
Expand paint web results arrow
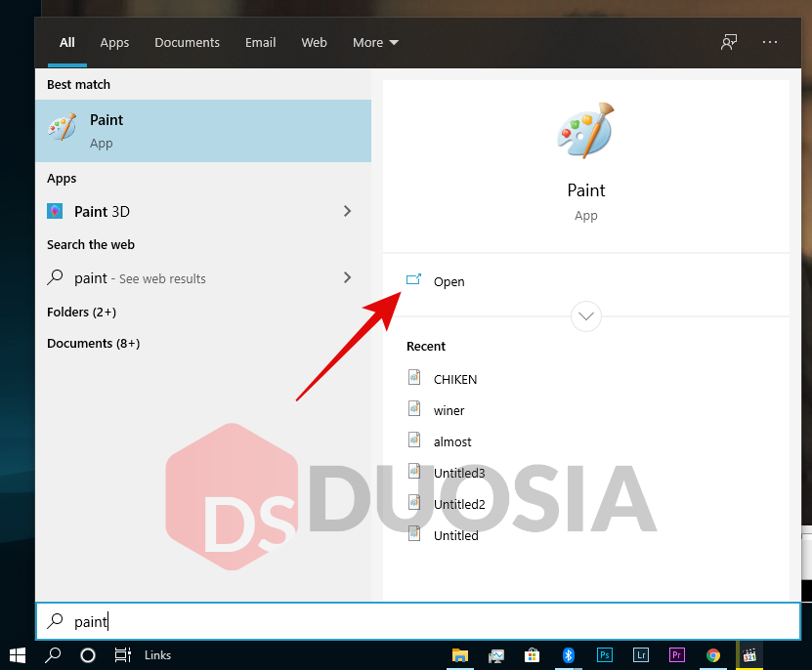348,277
